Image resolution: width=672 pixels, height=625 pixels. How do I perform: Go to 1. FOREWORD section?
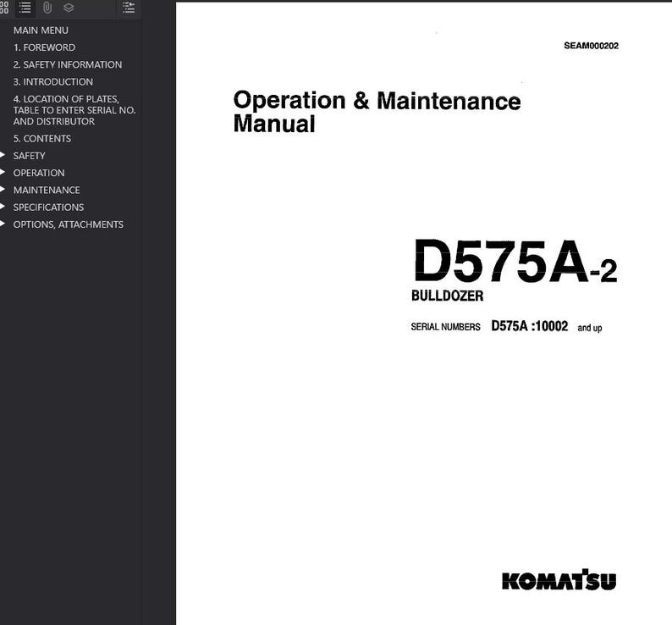click(x=44, y=47)
